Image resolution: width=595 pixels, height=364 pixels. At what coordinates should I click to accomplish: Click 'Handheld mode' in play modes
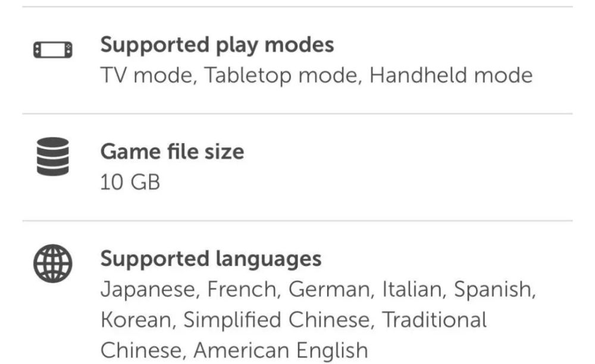(x=450, y=76)
